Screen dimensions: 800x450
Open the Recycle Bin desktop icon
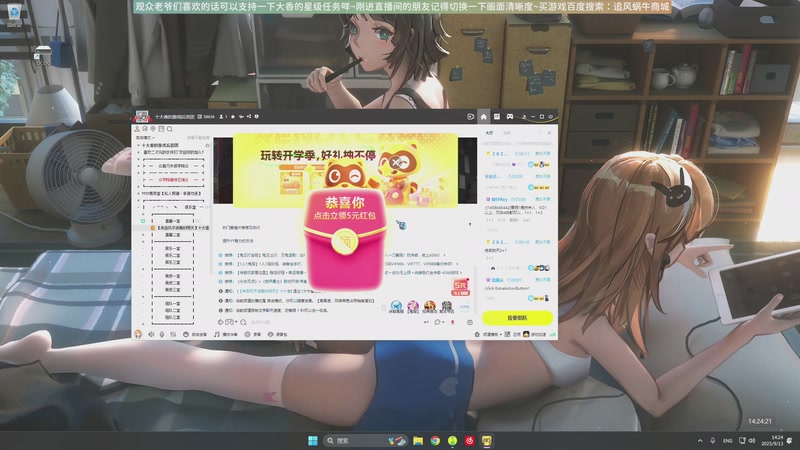14,15
